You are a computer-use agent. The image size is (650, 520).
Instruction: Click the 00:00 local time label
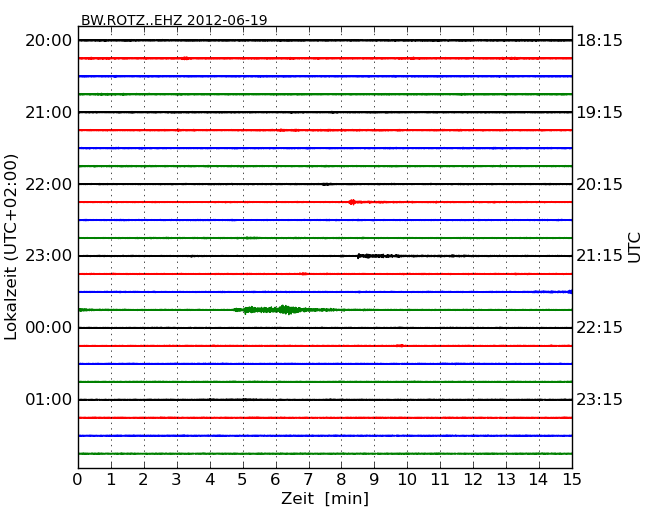click(49, 328)
